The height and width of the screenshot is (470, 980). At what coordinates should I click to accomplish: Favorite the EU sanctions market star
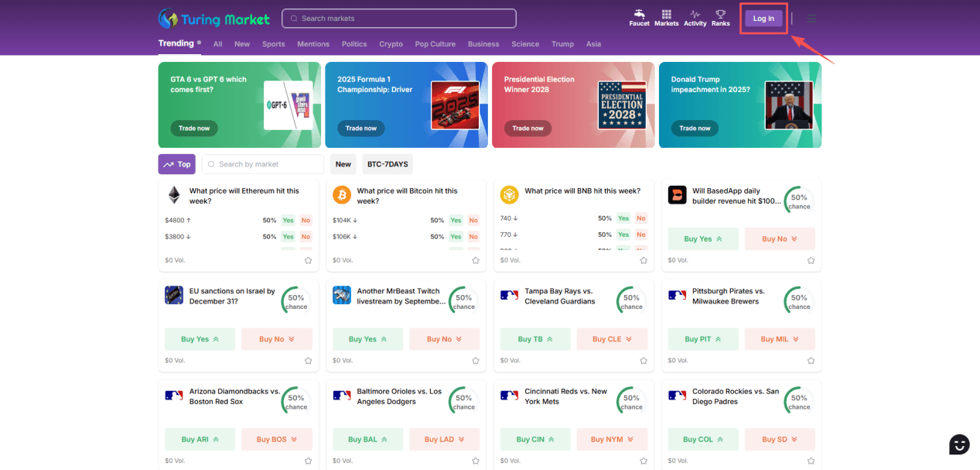click(308, 361)
